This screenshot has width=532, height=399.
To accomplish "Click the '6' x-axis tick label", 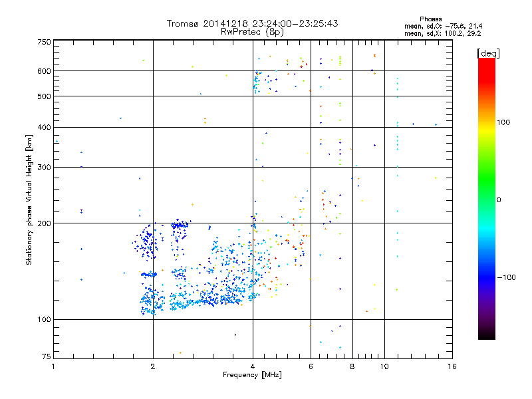I will (x=311, y=366).
